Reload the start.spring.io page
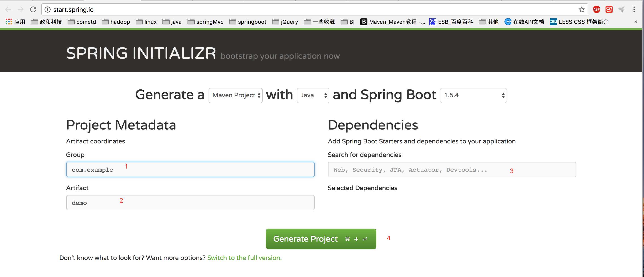644x277 pixels. (33, 9)
